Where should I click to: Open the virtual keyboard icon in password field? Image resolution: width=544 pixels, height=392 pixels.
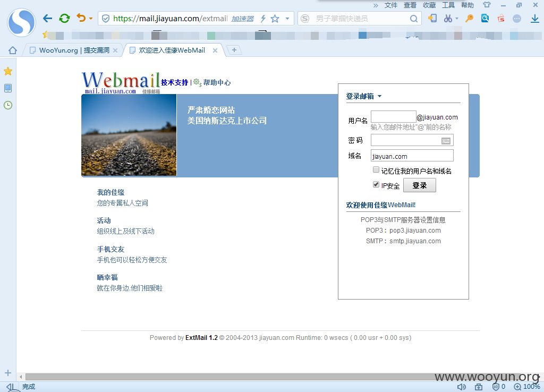coord(446,141)
